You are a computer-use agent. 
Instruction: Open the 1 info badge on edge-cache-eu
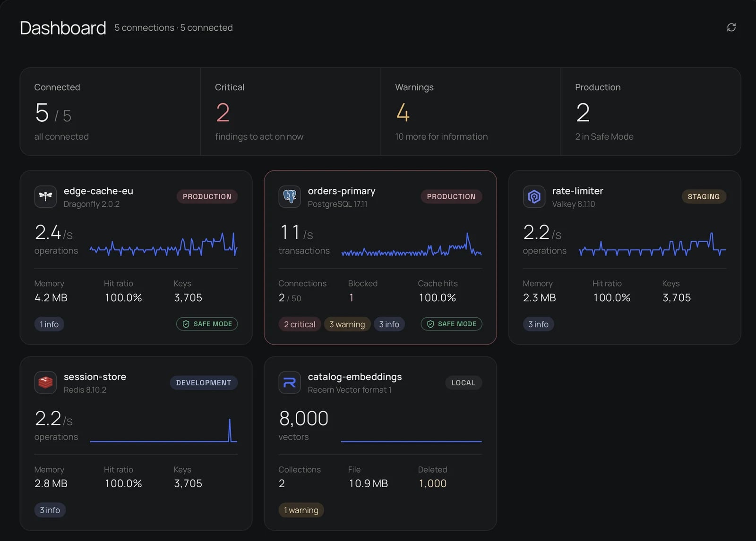[49, 324]
